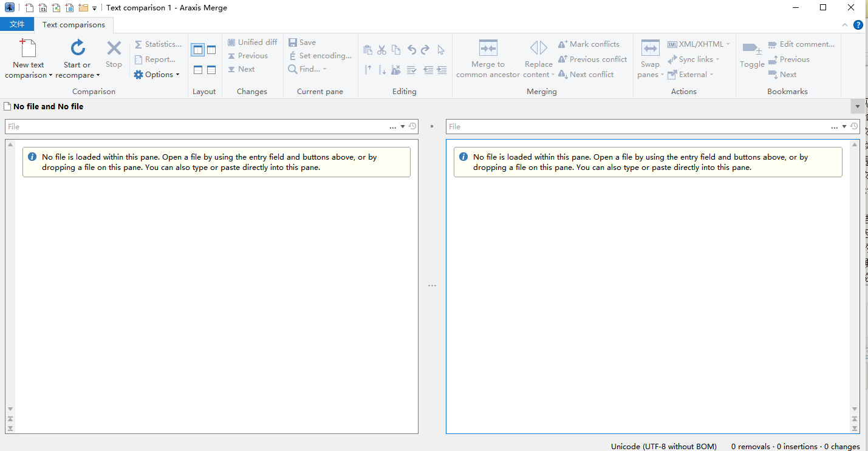868x451 pixels.
Task: Open the XML/XHTML dropdown
Action: [699, 44]
